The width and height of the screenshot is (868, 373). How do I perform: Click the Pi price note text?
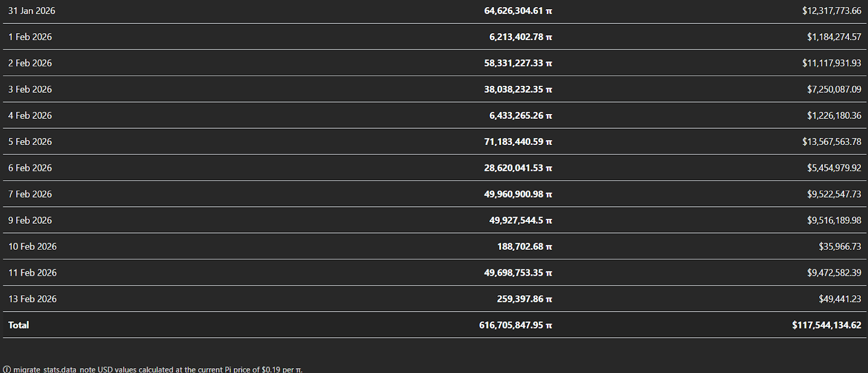(158, 369)
